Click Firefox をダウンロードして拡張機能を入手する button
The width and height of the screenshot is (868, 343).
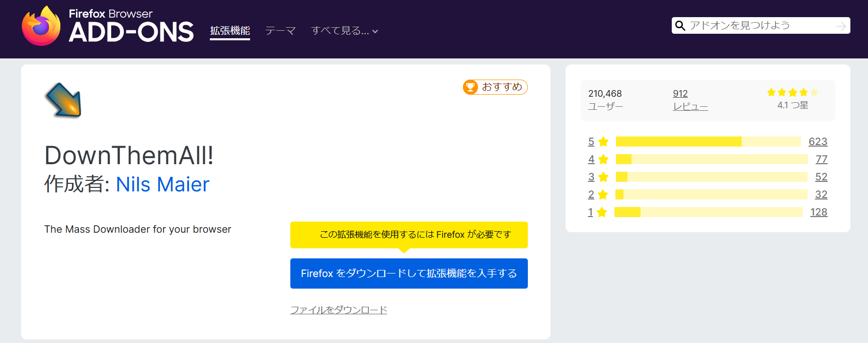(x=409, y=273)
